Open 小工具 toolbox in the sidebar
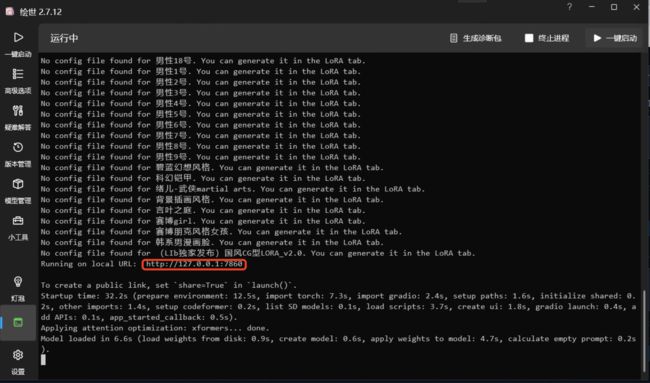650x383 pixels. pyautogui.click(x=18, y=227)
